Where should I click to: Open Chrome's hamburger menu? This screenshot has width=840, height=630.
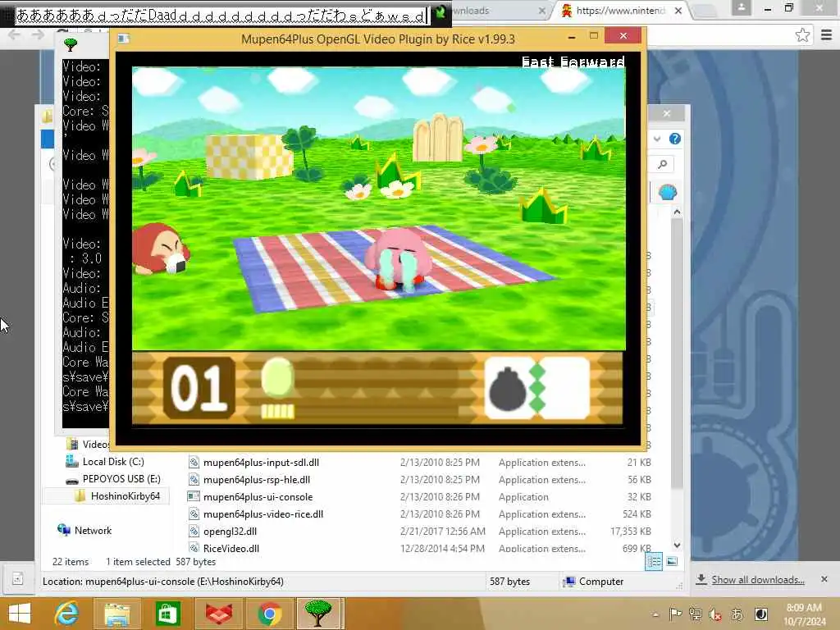tap(827, 35)
